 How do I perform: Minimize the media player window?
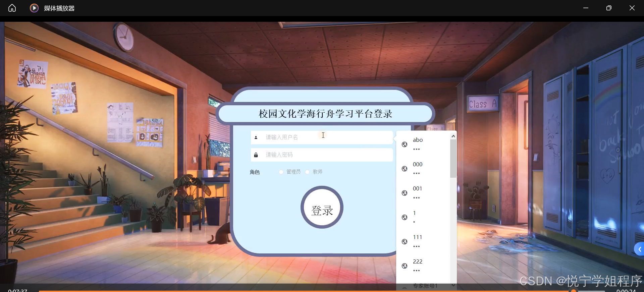pyautogui.click(x=586, y=8)
